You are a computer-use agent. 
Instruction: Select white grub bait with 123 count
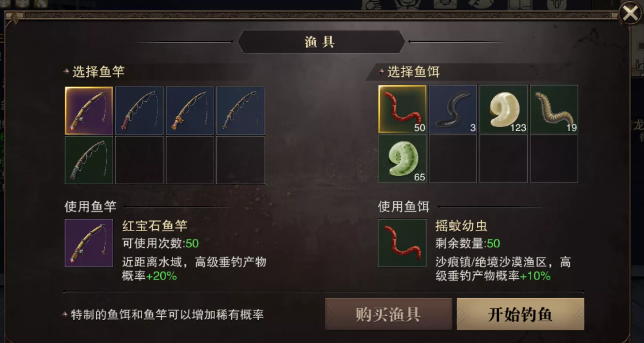click(504, 109)
